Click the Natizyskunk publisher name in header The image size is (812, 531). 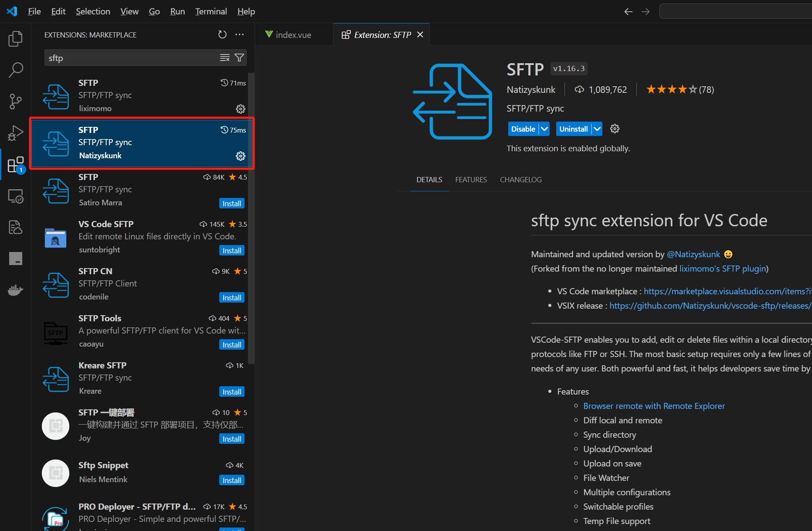pos(531,89)
